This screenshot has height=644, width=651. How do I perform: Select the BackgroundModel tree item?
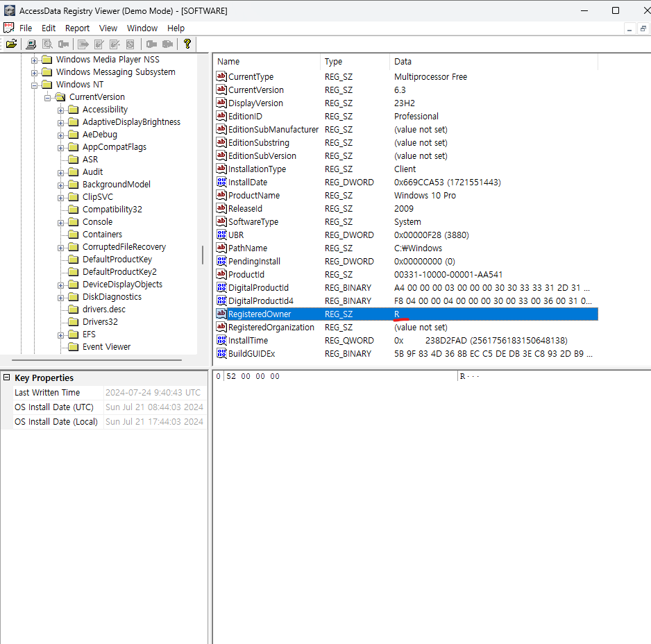coord(117,185)
